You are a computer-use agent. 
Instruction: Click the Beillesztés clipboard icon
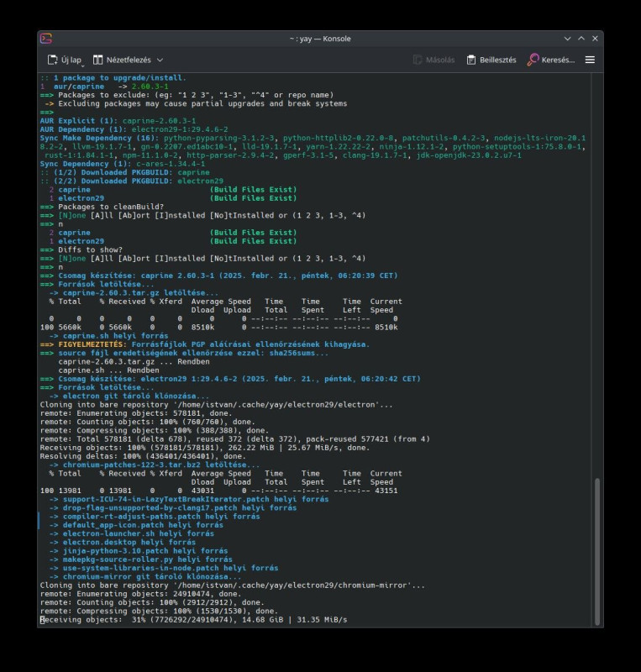(471, 60)
